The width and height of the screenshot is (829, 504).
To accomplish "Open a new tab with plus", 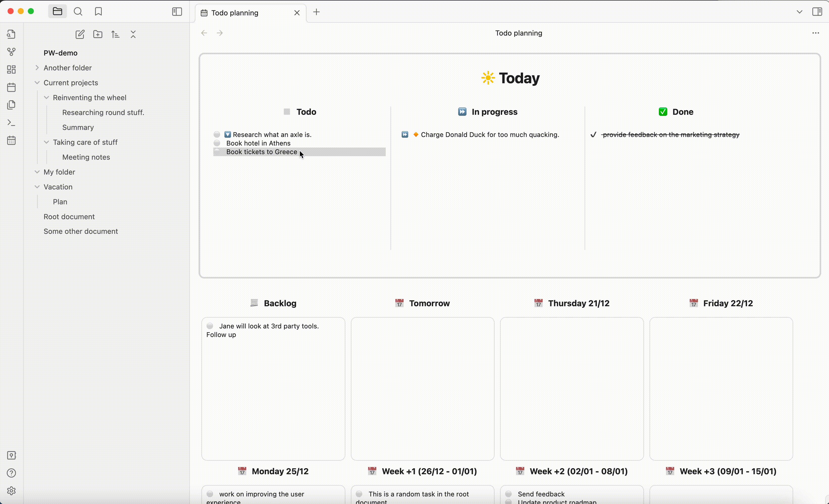I will (x=316, y=12).
